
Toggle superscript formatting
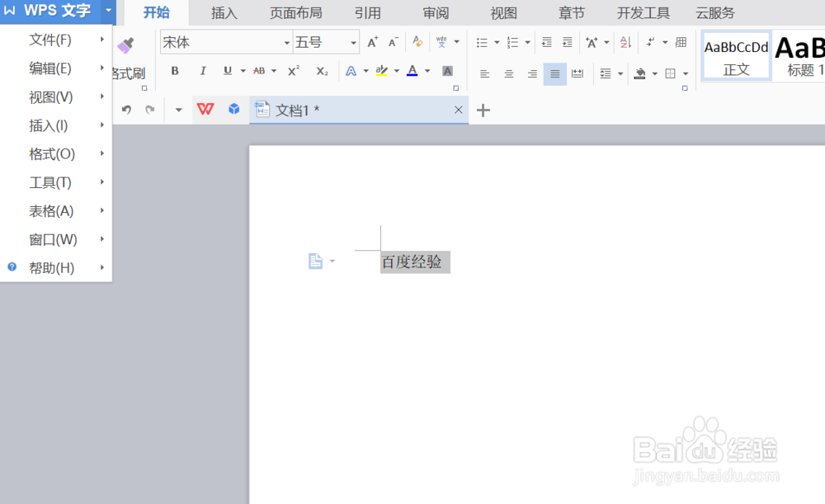click(x=294, y=71)
